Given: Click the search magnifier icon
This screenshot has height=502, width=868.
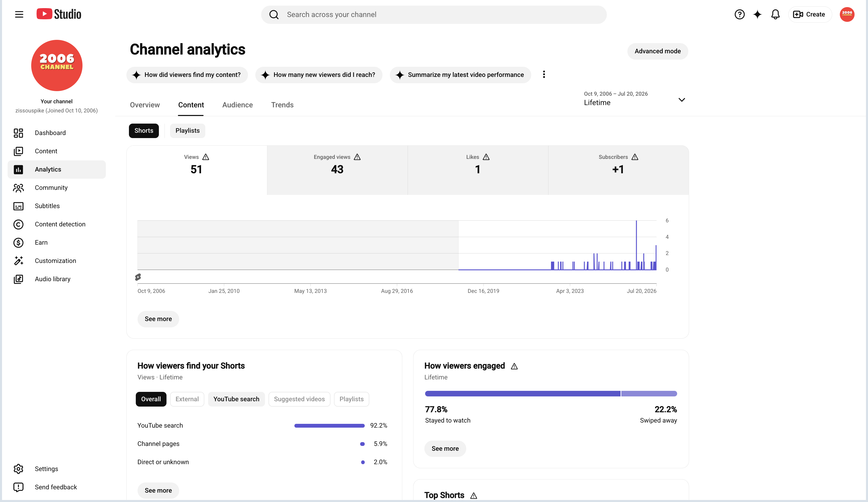Looking at the screenshot, I should [x=274, y=14].
